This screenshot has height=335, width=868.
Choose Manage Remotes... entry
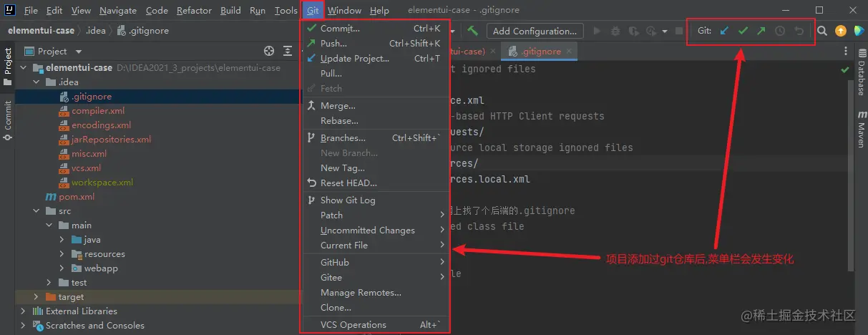coord(375,293)
